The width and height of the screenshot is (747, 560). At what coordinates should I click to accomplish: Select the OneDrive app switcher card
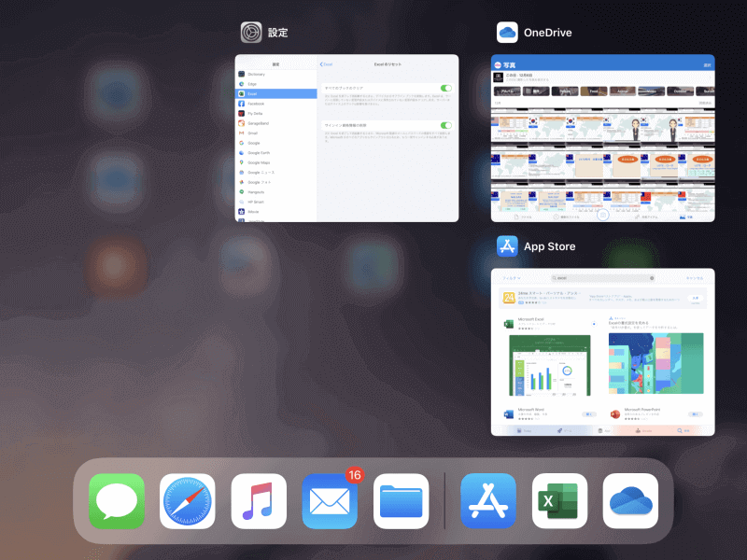click(602, 138)
